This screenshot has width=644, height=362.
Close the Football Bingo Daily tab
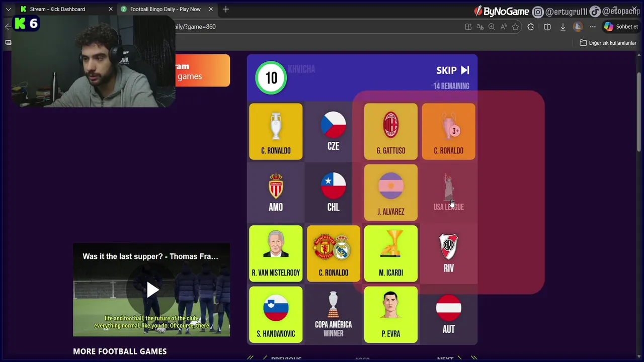click(211, 9)
